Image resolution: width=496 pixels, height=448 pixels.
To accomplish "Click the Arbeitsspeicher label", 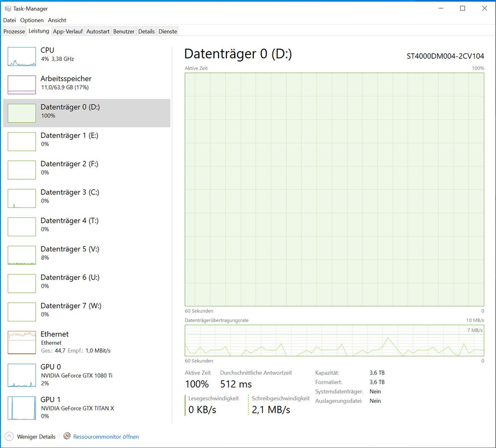I will click(66, 78).
